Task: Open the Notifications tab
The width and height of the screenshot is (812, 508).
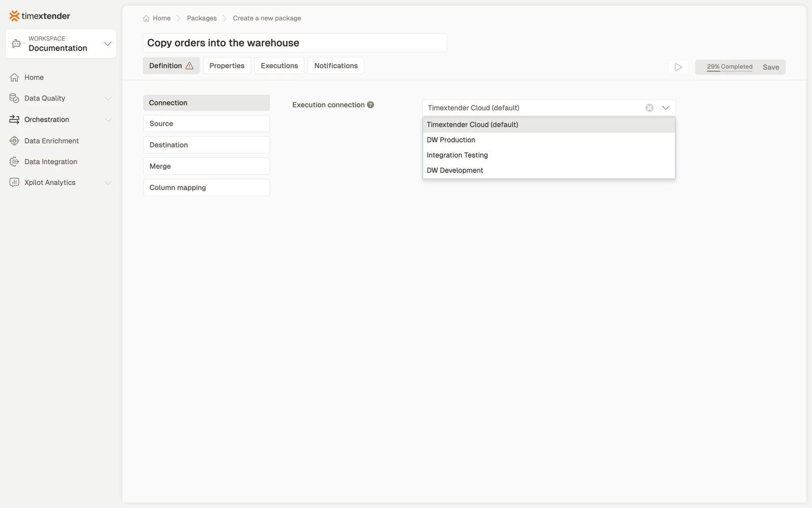Action: [336, 66]
